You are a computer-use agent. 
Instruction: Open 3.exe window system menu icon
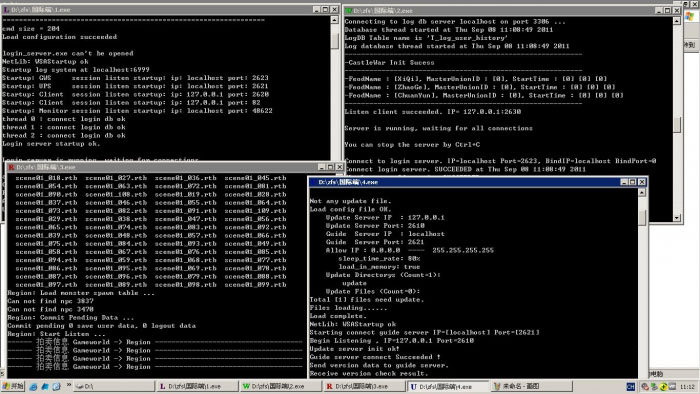point(11,167)
